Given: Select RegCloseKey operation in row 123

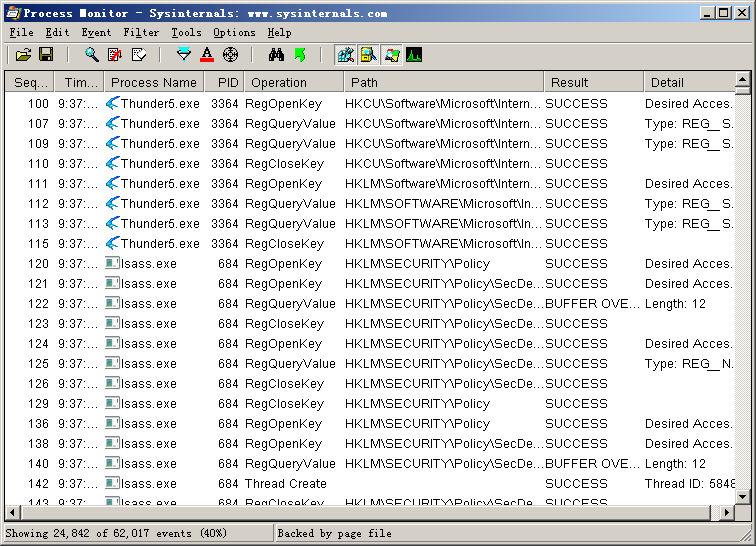Looking at the screenshot, I should click(284, 324).
